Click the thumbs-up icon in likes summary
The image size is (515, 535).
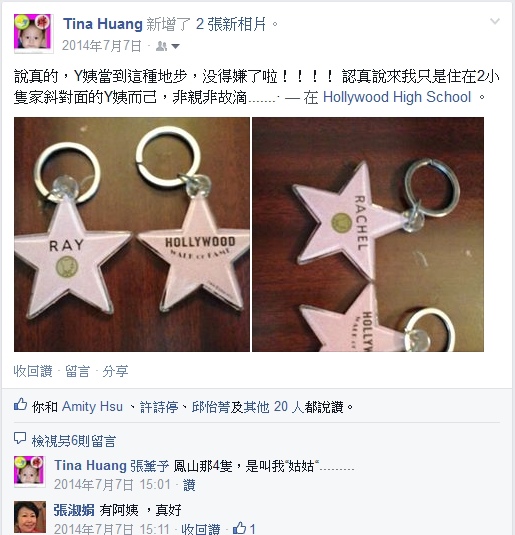(x=20, y=405)
